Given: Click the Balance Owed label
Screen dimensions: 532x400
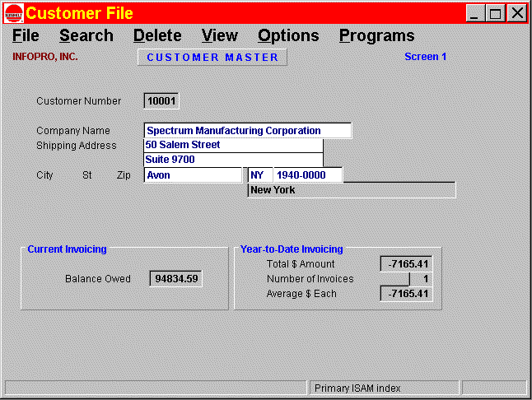Looking at the screenshot, I should [x=98, y=279].
